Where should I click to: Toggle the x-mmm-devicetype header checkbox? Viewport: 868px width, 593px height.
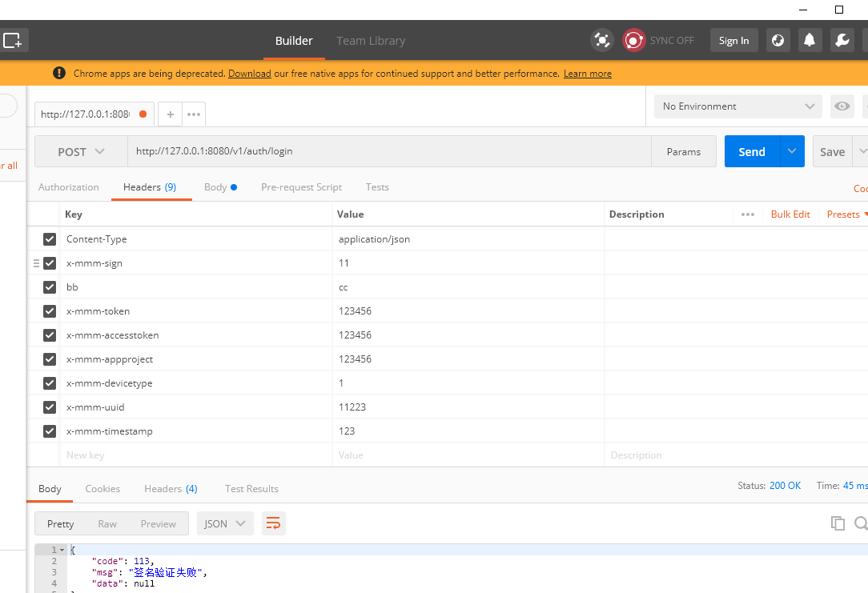(x=50, y=383)
